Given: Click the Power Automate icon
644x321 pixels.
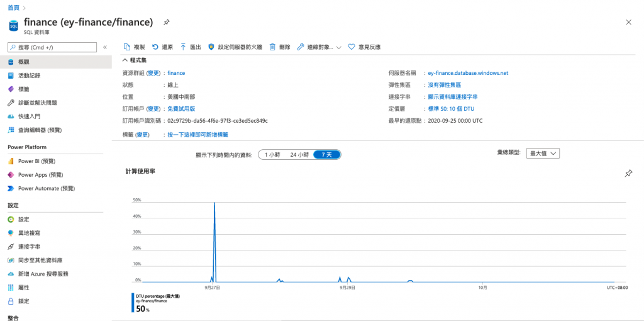Looking at the screenshot, I should click(11, 188).
